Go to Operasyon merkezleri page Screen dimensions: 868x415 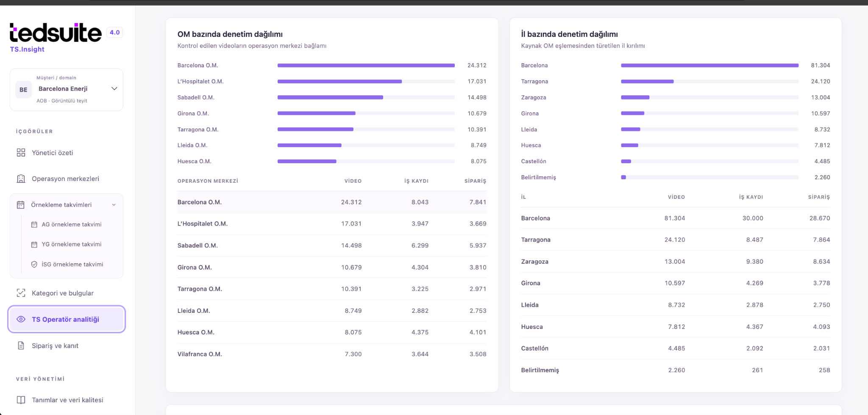click(x=65, y=178)
